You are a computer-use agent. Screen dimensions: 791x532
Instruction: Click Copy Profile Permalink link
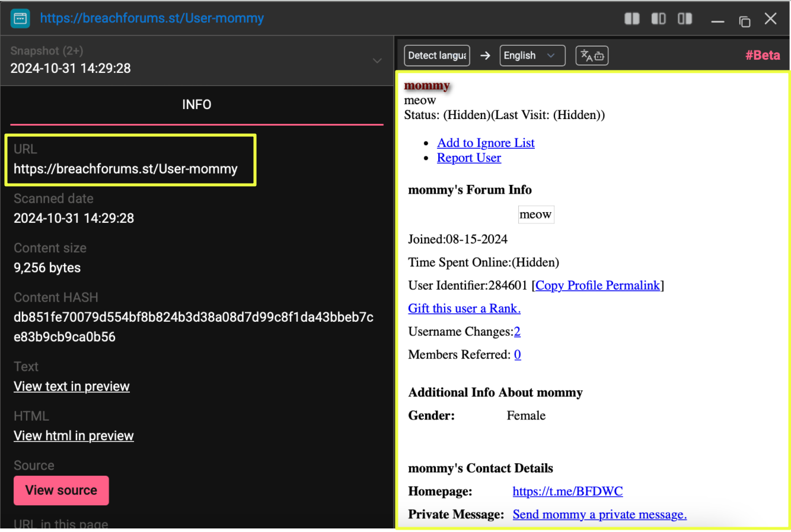pyautogui.click(x=598, y=286)
